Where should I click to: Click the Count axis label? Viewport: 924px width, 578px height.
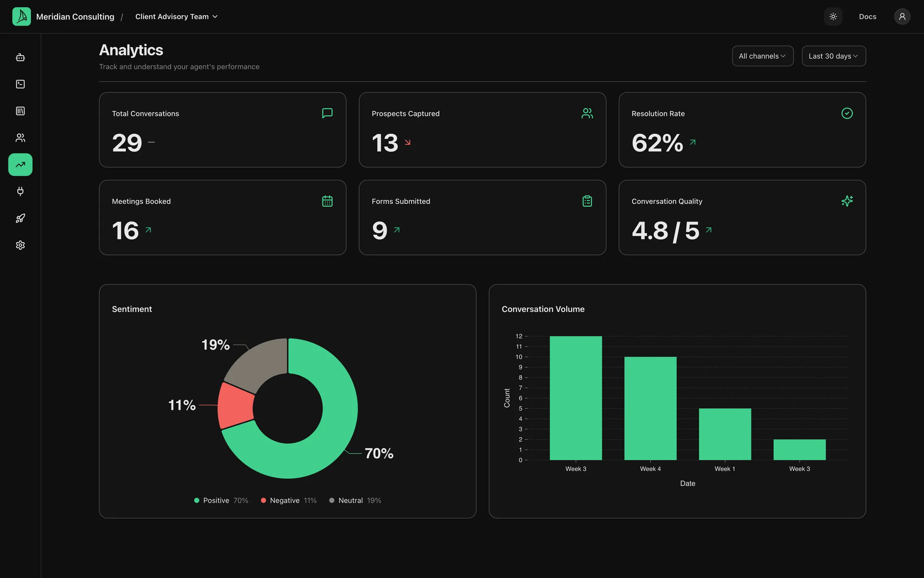click(507, 398)
